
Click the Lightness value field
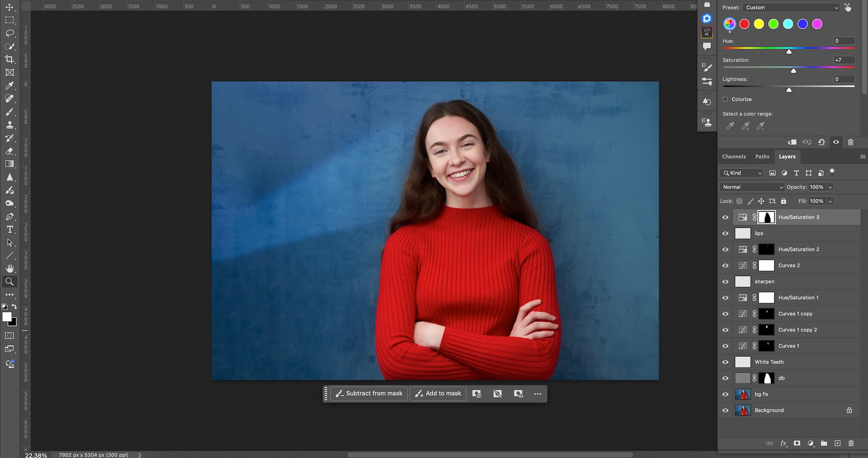844,79
